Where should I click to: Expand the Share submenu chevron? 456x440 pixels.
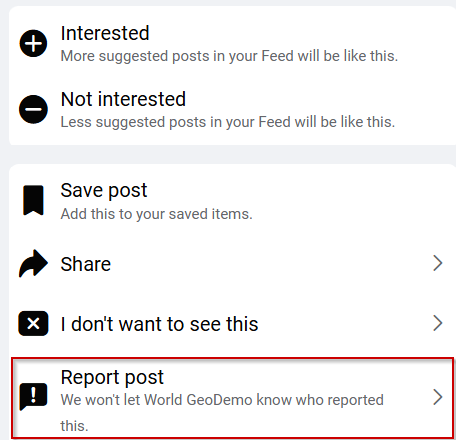[x=437, y=263]
